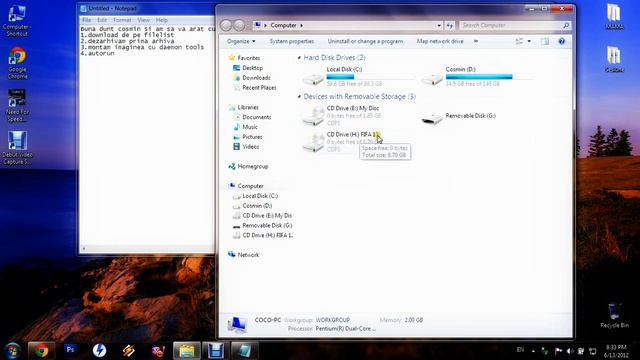Select Computer in the address breadcrumb
The image size is (640, 360).
click(283, 25)
